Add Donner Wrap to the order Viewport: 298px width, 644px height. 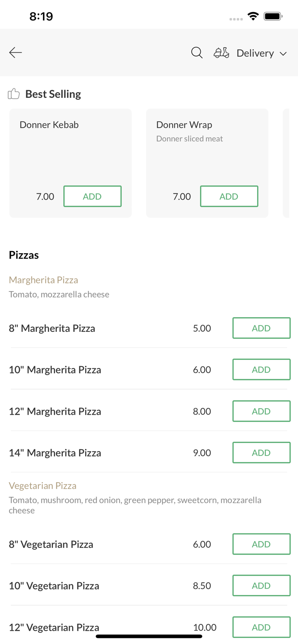[x=229, y=196]
